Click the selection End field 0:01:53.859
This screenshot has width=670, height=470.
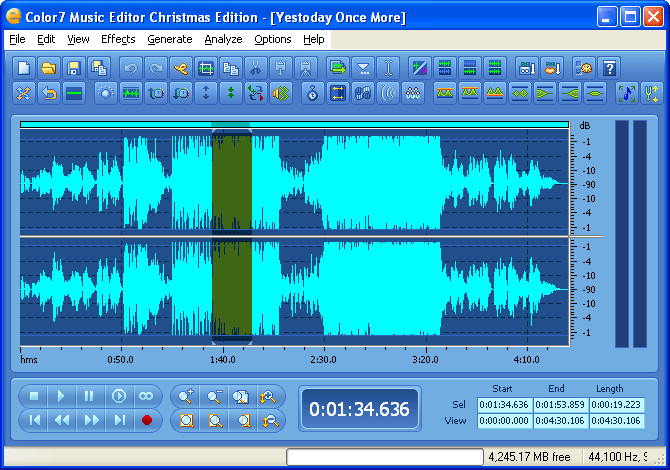(x=560, y=405)
